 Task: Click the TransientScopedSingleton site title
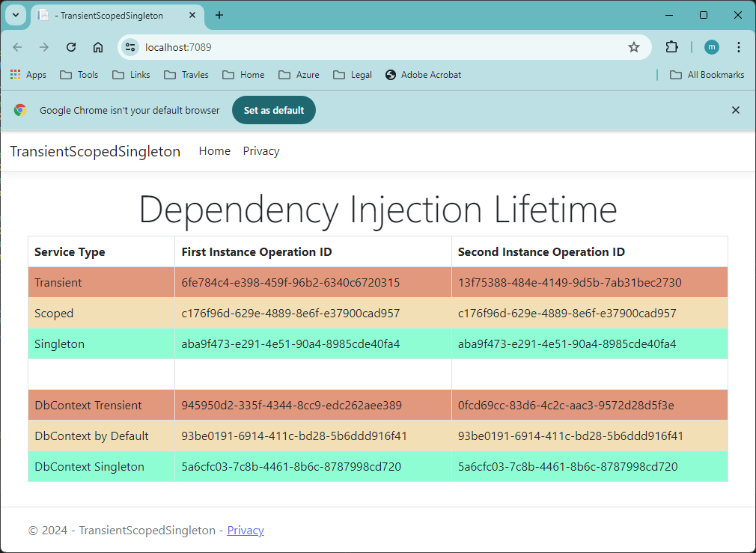95,150
